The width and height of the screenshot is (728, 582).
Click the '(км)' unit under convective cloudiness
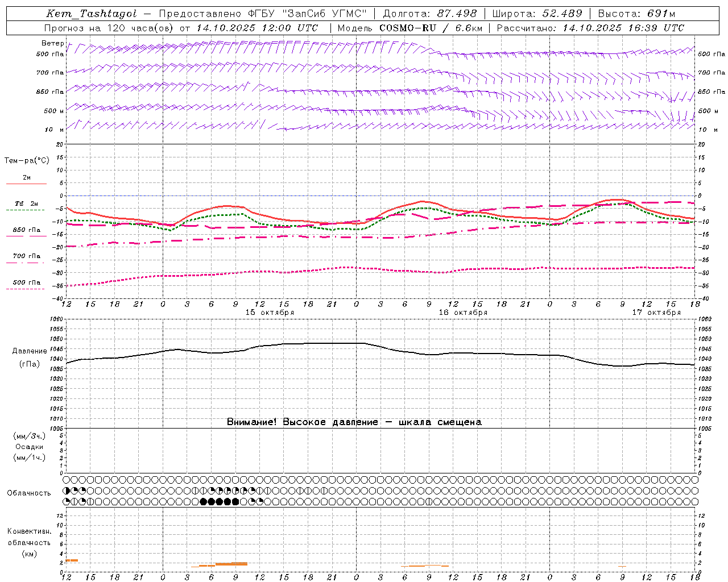pyautogui.click(x=29, y=554)
